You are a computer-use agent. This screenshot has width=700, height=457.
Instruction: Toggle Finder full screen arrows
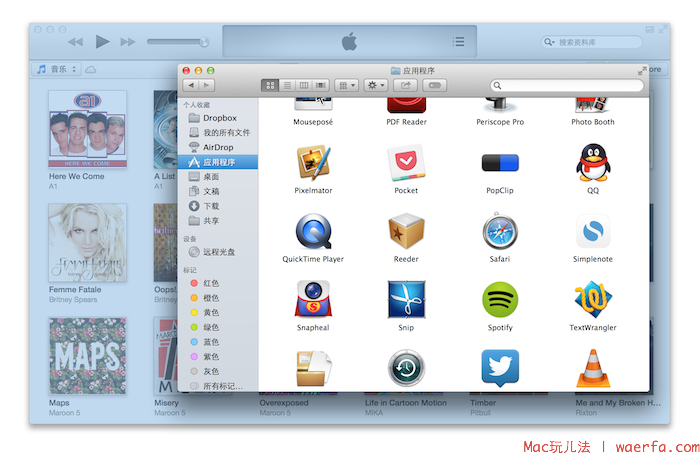pyautogui.click(x=642, y=71)
